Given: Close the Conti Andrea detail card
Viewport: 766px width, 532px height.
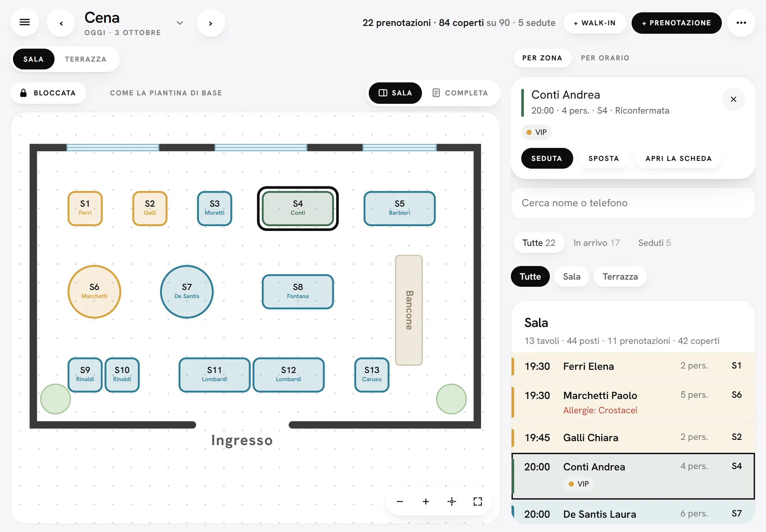Looking at the screenshot, I should click(734, 99).
